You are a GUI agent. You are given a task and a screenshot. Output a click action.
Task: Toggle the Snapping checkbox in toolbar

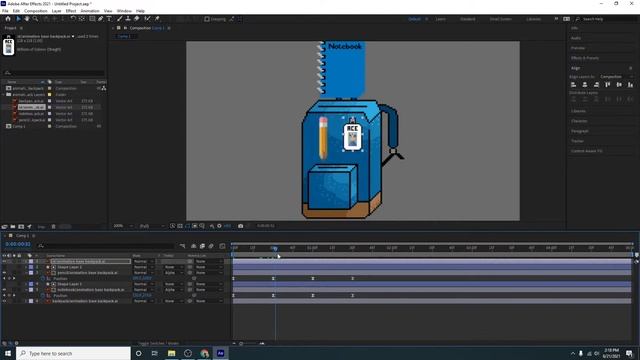[x=207, y=19]
